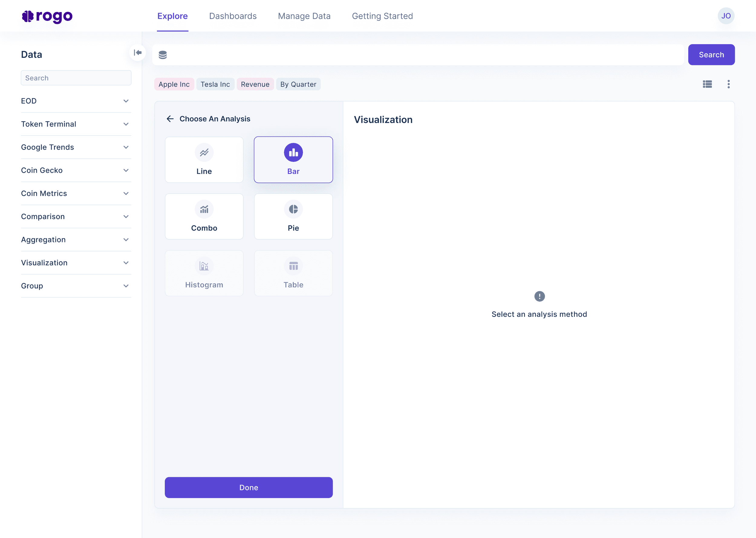
Task: Switch to list view icon
Action: coord(707,84)
